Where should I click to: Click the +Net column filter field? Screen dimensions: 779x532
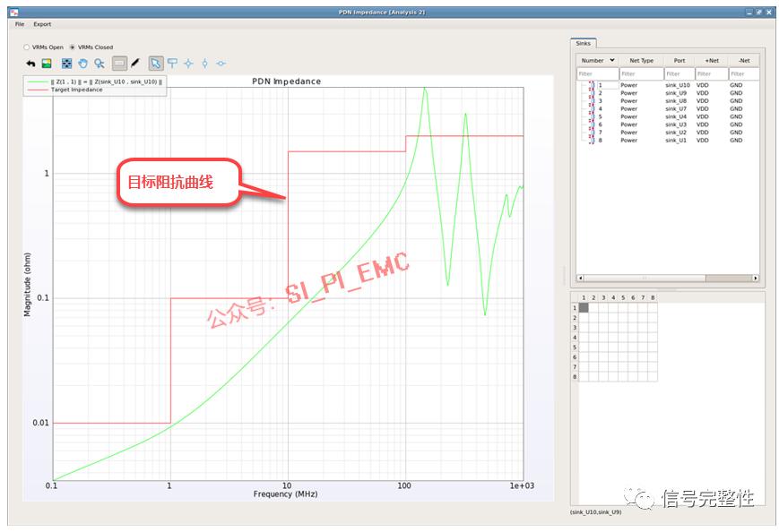(x=712, y=74)
